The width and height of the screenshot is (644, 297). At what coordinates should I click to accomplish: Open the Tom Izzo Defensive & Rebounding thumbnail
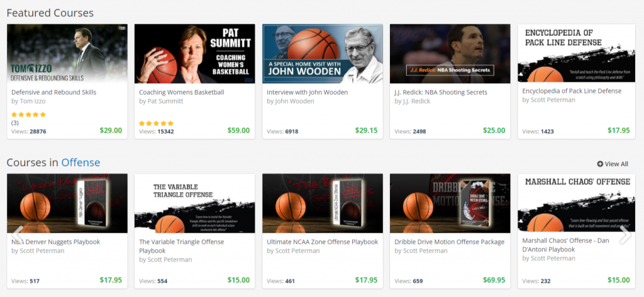point(67,54)
